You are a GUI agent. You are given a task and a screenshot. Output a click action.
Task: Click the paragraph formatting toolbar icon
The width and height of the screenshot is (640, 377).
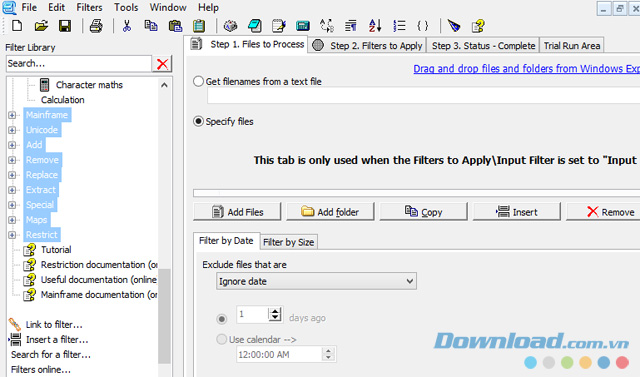point(351,26)
